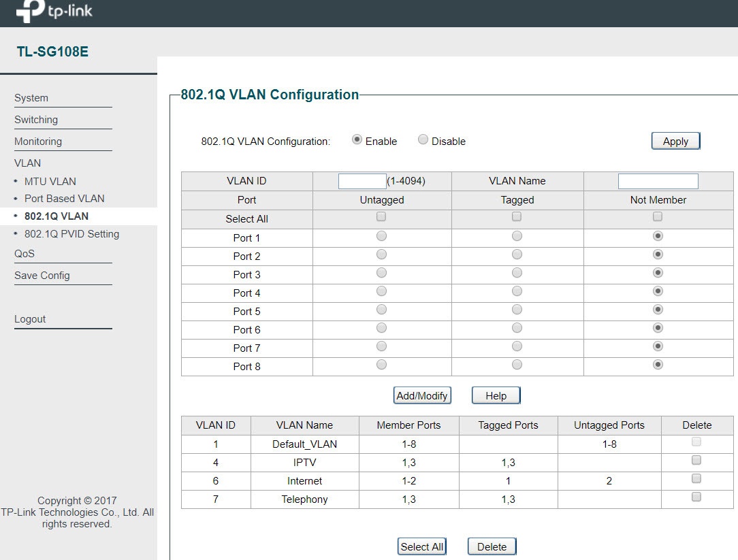The image size is (738, 560).
Task: Set Port 2 to Not Member
Action: [658, 254]
